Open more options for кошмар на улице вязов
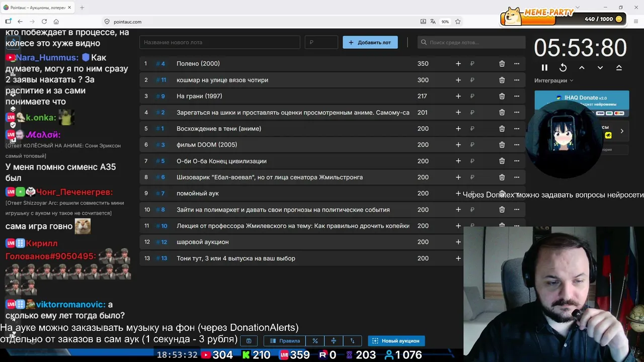The image size is (644, 362). [x=517, y=80]
